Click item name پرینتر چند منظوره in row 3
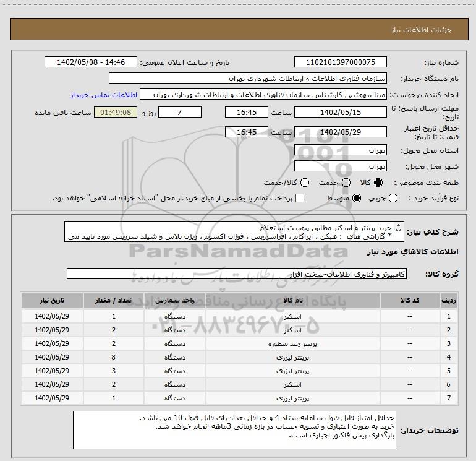 (x=292, y=344)
